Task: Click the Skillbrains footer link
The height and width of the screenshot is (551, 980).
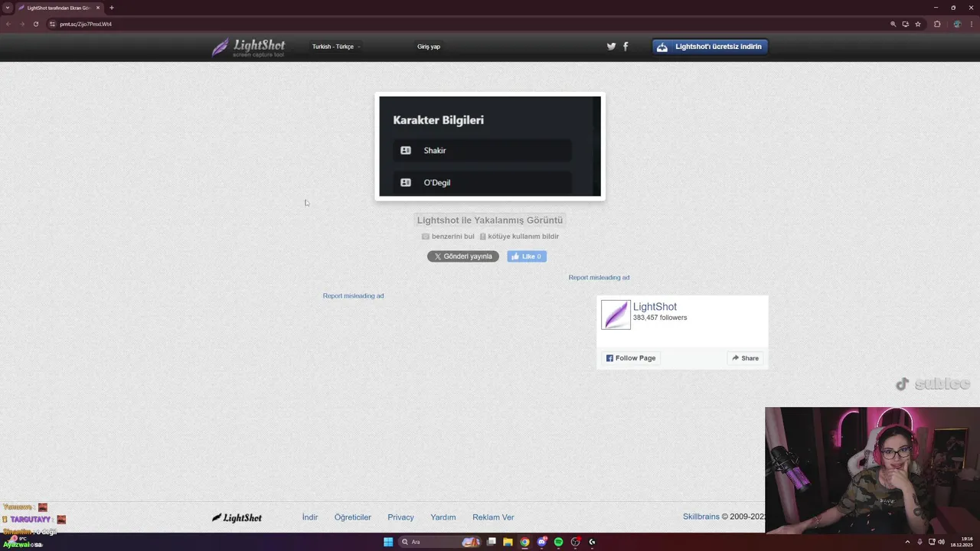Action: [x=701, y=517]
